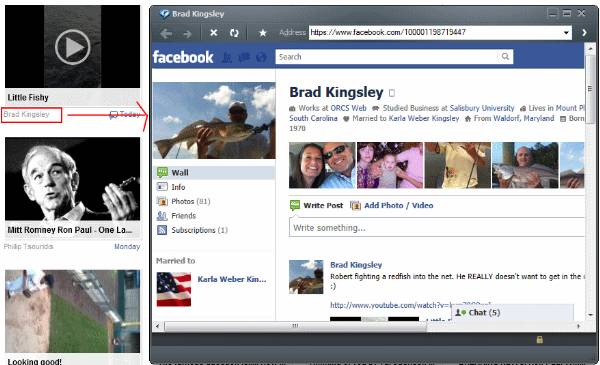The image size is (600, 365).
Task: Reload page with the refresh icon
Action: pyautogui.click(x=234, y=33)
